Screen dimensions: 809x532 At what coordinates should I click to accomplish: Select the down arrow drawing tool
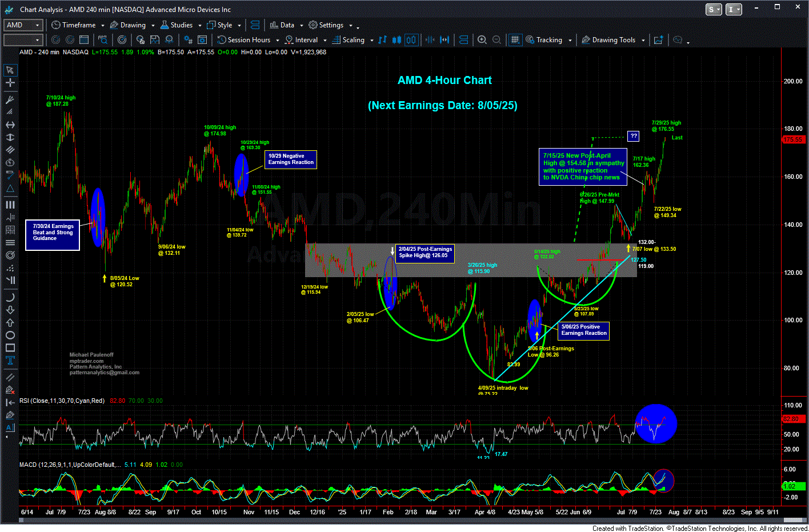[x=10, y=310]
